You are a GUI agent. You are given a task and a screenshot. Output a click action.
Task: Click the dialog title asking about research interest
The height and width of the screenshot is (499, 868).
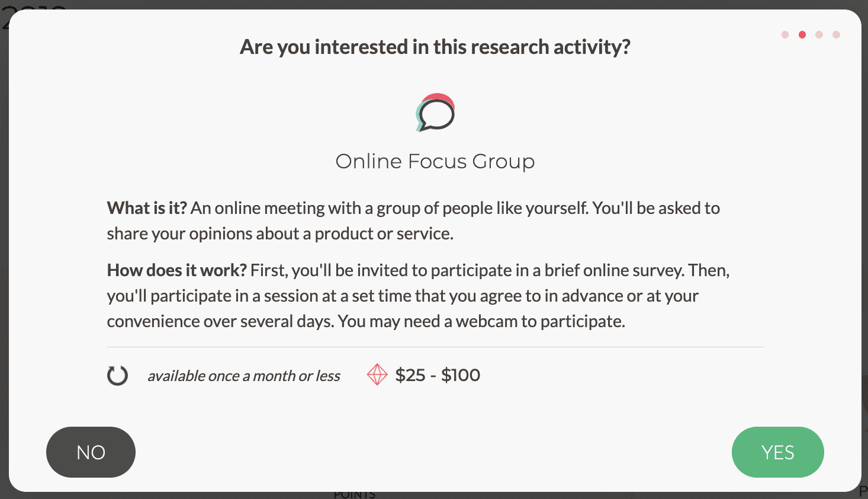point(435,46)
